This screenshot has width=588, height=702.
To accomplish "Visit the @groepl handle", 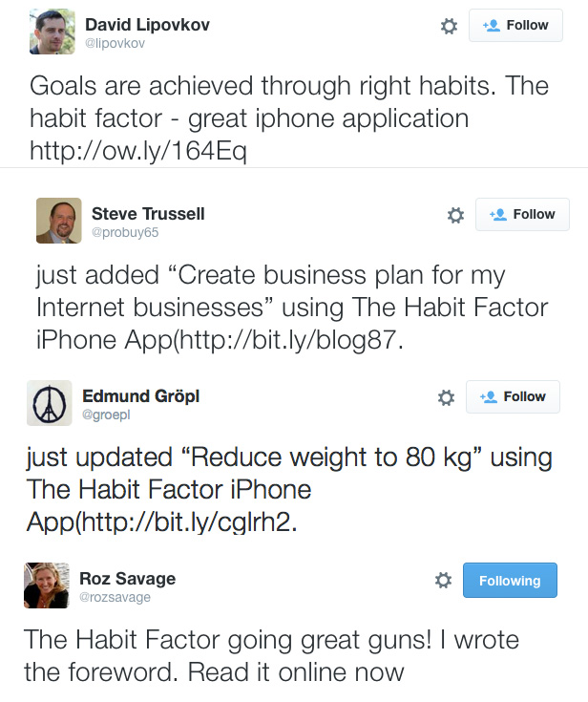I will (x=106, y=415).
